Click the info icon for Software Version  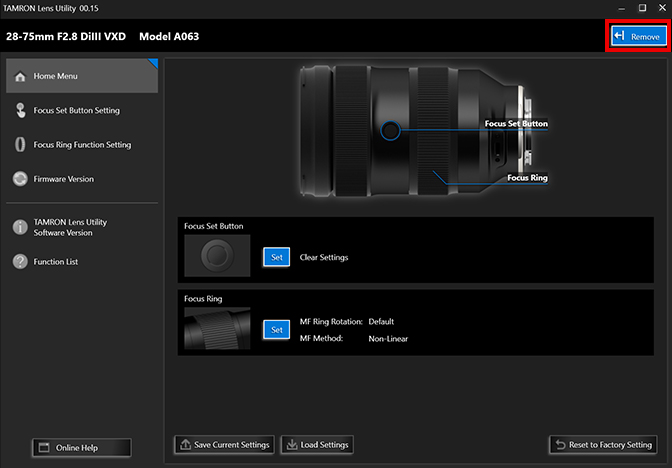[x=20, y=227]
